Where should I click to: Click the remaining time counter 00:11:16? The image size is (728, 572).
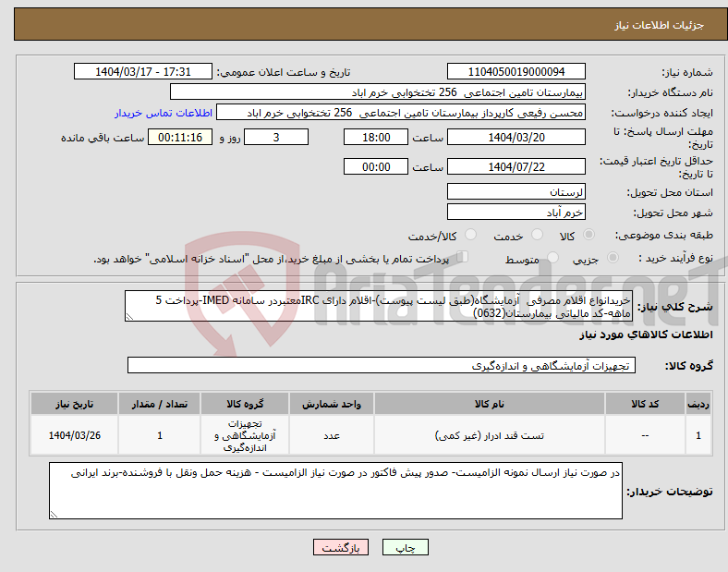coord(180,137)
